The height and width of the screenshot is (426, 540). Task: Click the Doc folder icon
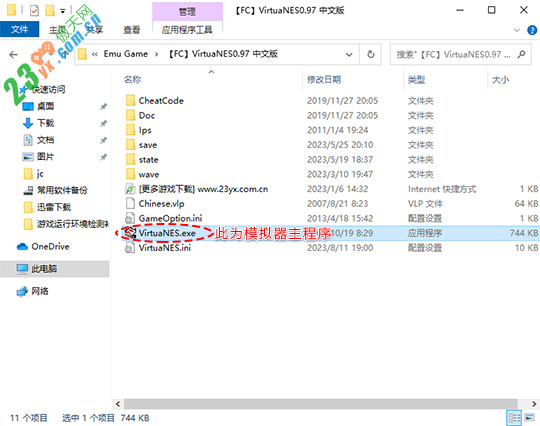131,115
